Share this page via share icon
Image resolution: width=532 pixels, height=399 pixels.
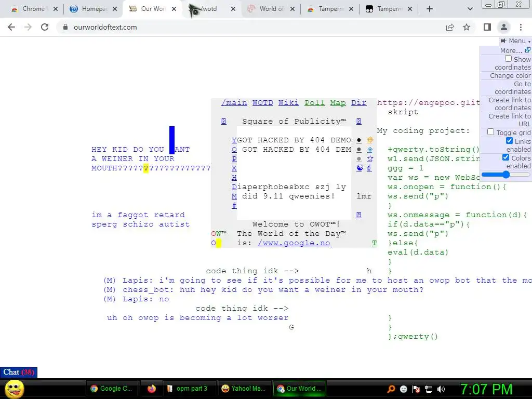tap(450, 27)
